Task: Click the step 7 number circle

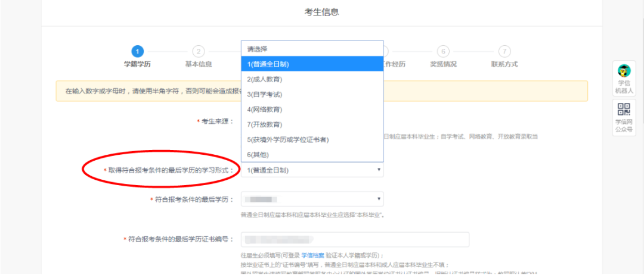Action: (x=504, y=51)
